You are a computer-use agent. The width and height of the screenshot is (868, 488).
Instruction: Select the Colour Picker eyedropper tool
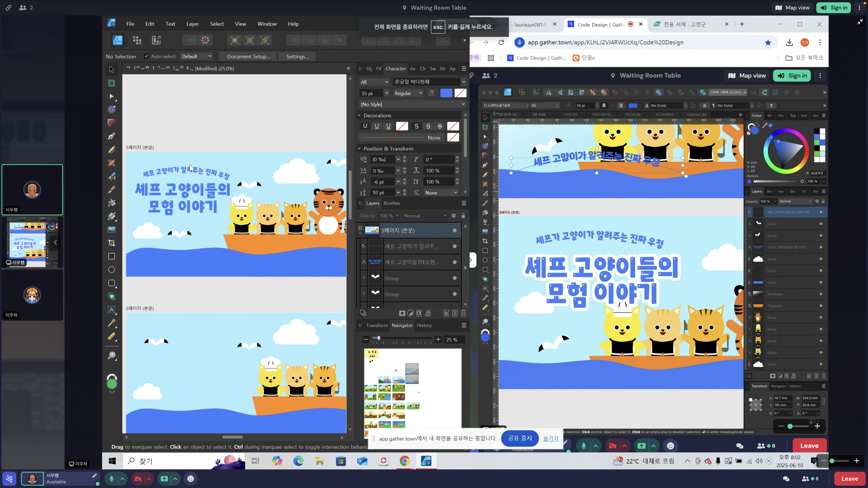[112, 323]
